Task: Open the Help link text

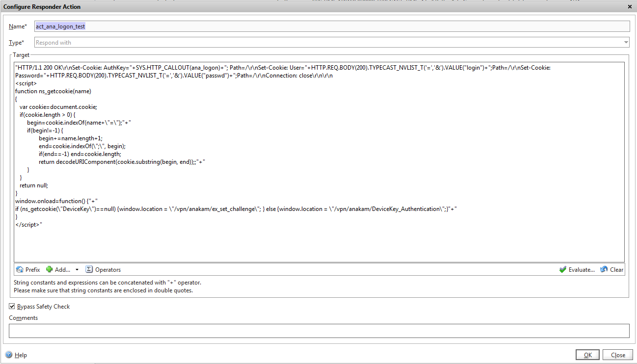Action: 21,355
